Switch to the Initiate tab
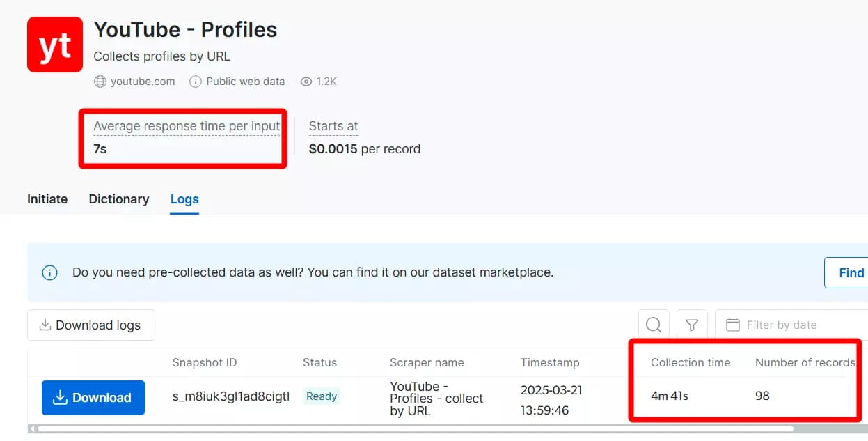The image size is (868, 441). (x=47, y=199)
